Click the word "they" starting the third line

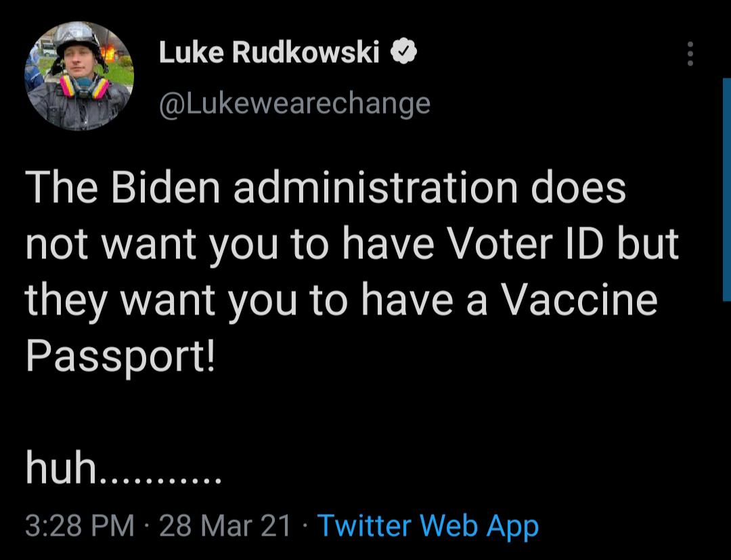pos(66,302)
